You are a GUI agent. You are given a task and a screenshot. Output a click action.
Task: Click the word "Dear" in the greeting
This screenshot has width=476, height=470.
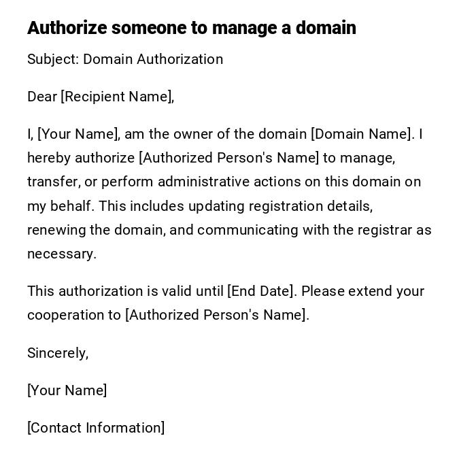[41, 97]
